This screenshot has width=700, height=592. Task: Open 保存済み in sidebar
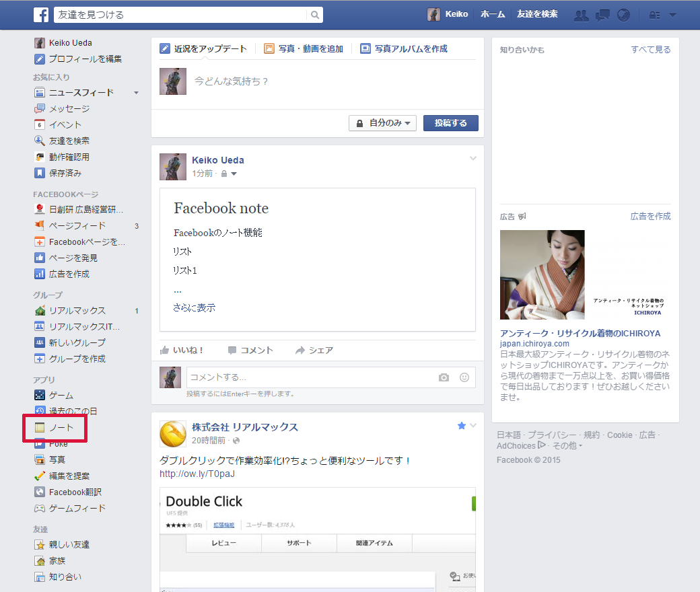[58, 173]
